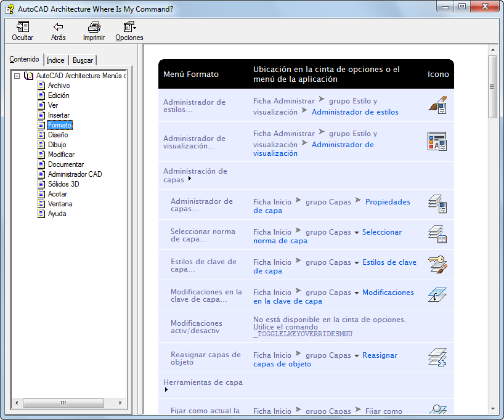Click the Propiedades de capa layers icon
Screen dimensions: 504x420
tap(437, 203)
